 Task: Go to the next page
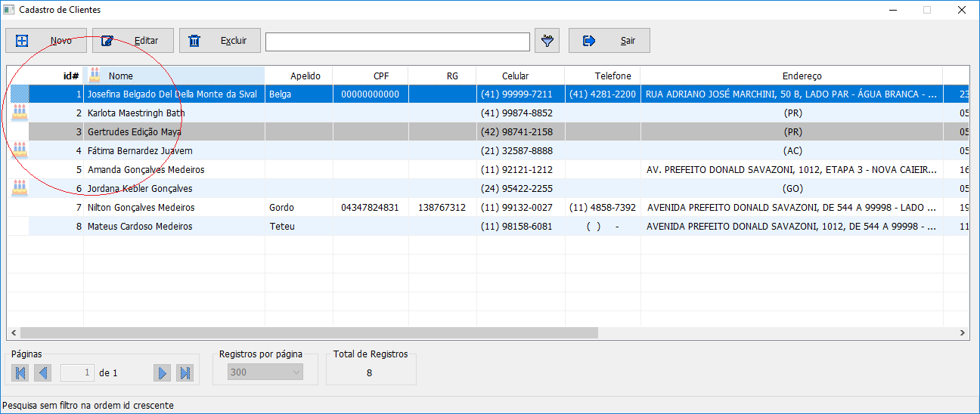(x=162, y=372)
